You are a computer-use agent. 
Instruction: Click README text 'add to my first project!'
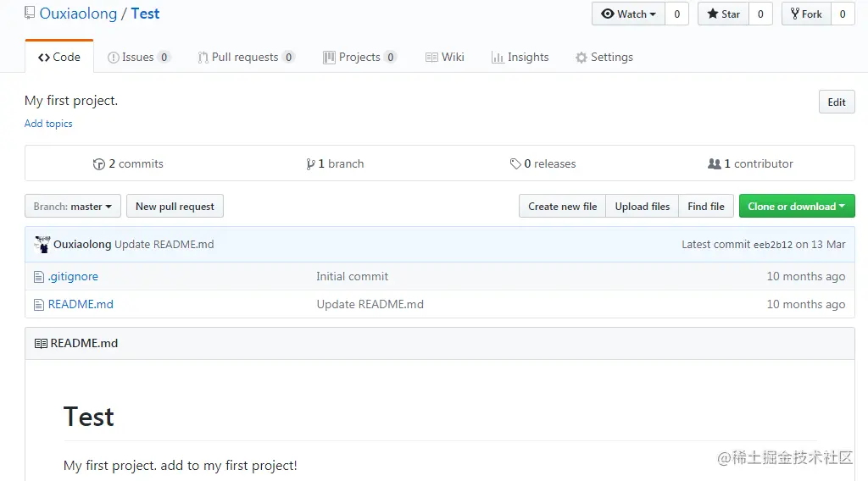[229, 466]
